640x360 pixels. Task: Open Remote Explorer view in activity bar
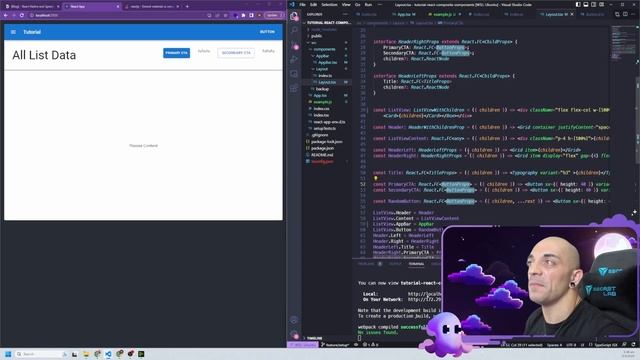pyautogui.click(x=294, y=74)
